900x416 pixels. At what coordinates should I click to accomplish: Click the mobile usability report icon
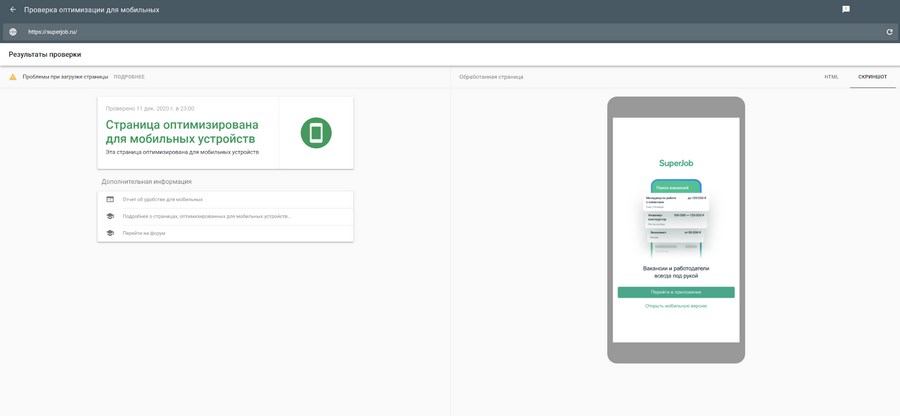[x=110, y=200]
